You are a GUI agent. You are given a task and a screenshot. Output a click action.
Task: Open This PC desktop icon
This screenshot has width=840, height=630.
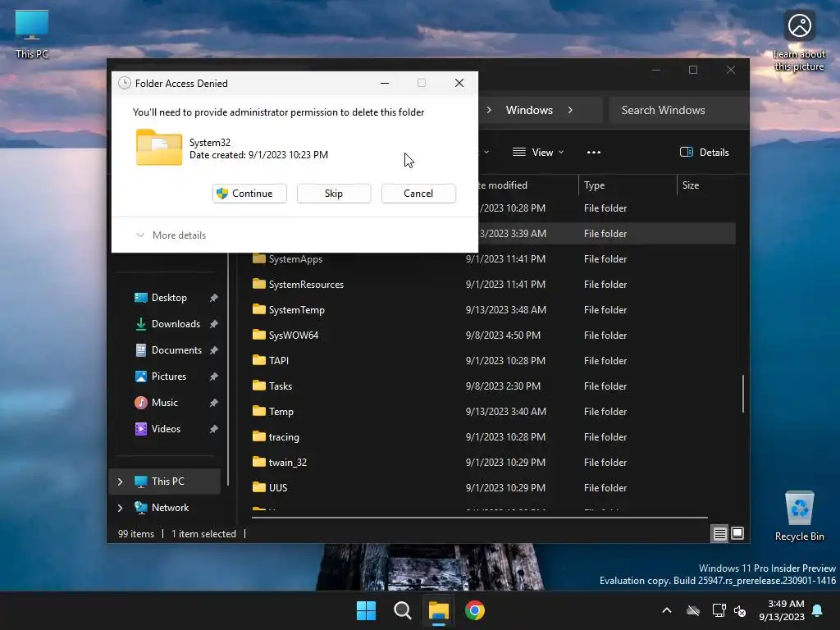pos(32,34)
